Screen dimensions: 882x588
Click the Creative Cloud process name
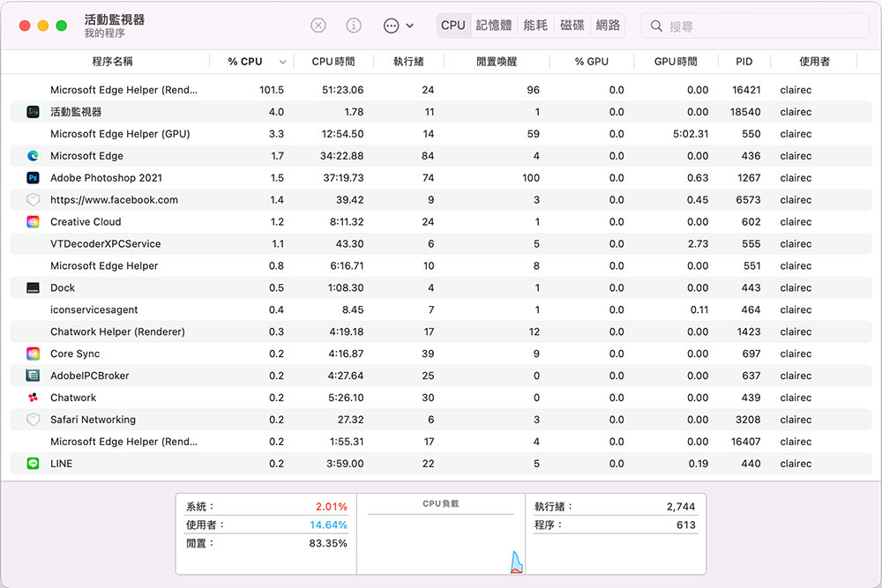click(x=86, y=221)
